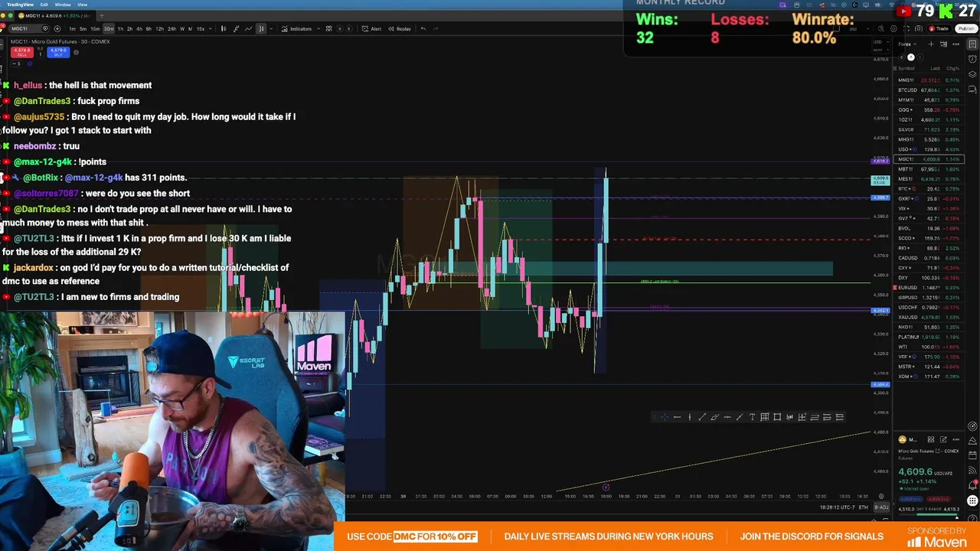This screenshot has width=980, height=551.
Task: Open the alerts clock icon in sidebar
Action: (972, 59)
